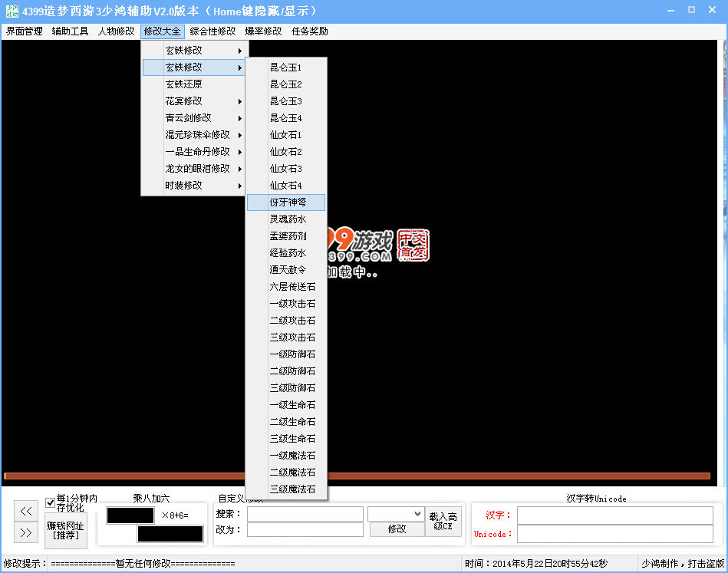Viewport: 728px width, 573px height.
Task: Select 三级生命石 item
Action: tap(286, 438)
